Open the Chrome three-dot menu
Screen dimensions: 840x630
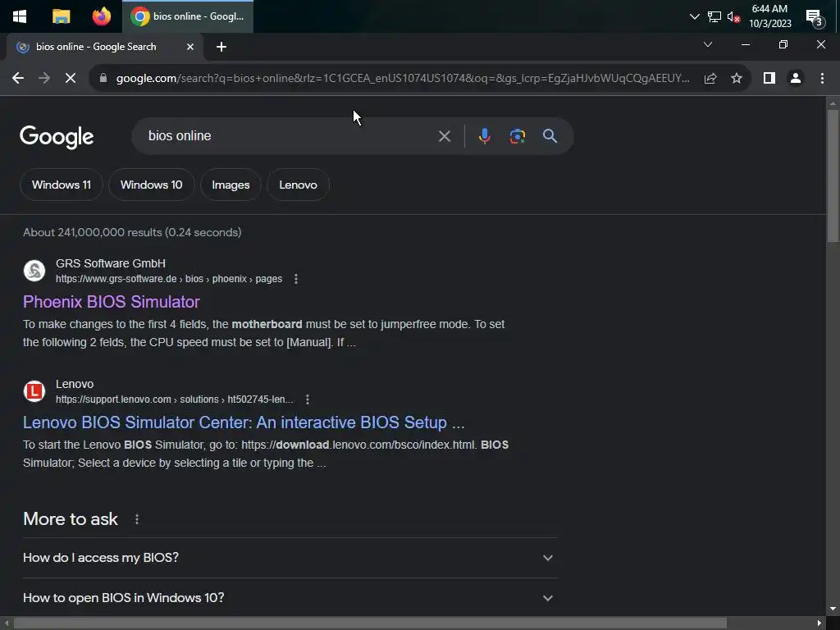point(822,78)
